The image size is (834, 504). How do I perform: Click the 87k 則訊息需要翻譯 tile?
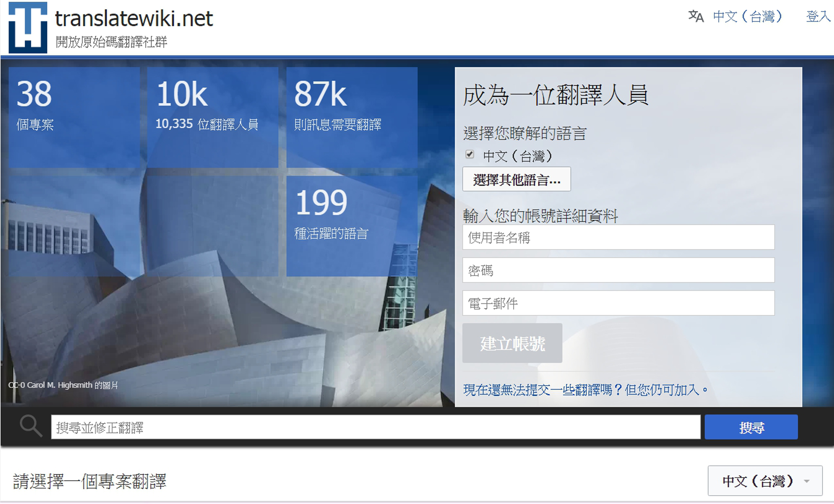352,117
